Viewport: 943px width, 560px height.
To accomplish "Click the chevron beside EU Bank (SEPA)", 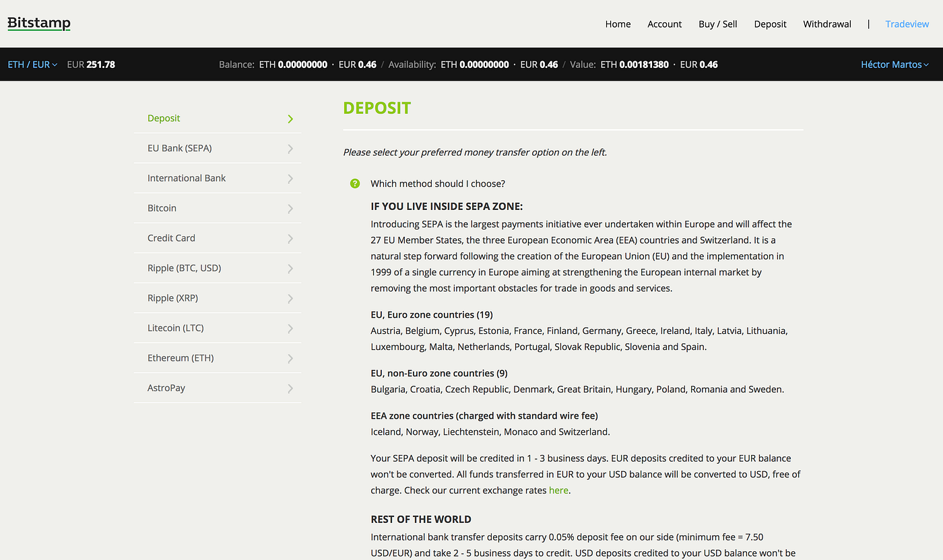I will (x=290, y=149).
